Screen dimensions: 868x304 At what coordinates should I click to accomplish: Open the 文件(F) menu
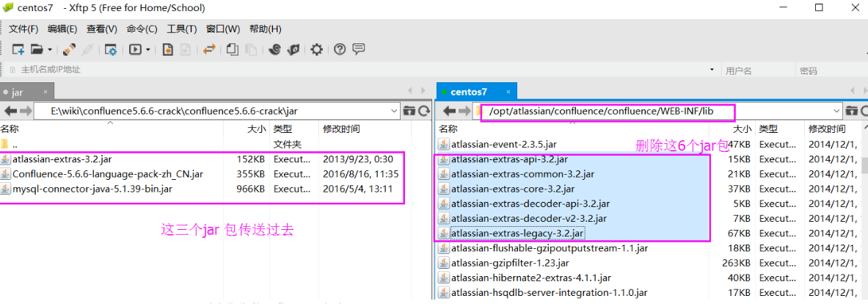pos(23,29)
